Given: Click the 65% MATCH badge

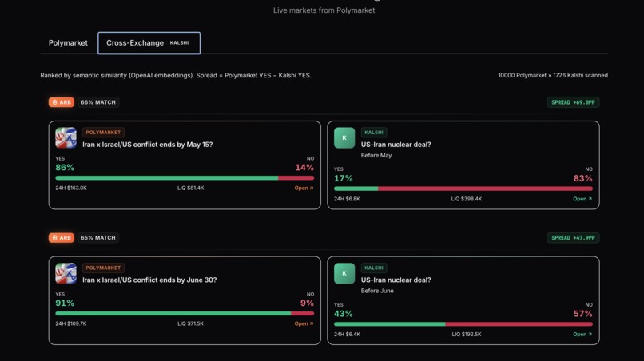Looking at the screenshot, I should tap(98, 238).
